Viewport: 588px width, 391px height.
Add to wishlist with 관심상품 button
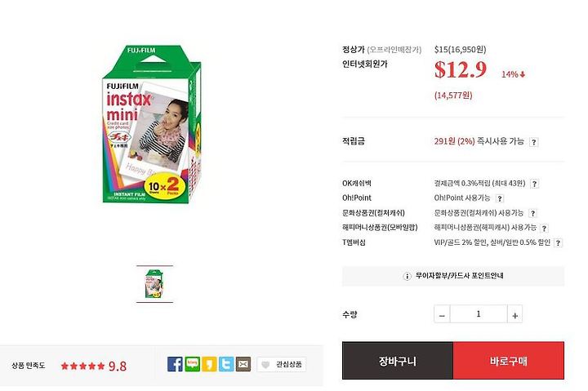point(282,364)
